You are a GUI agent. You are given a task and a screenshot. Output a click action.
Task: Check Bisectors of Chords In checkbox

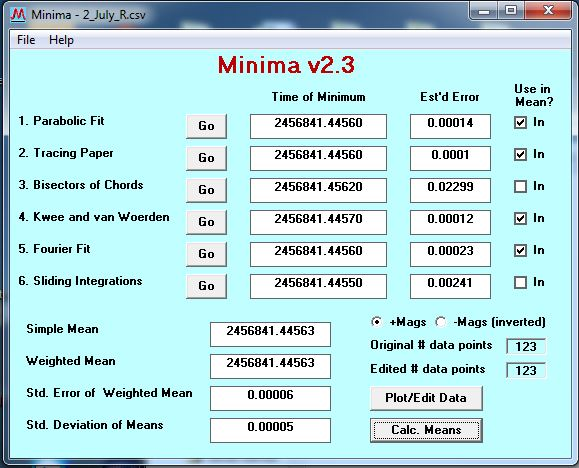point(520,187)
